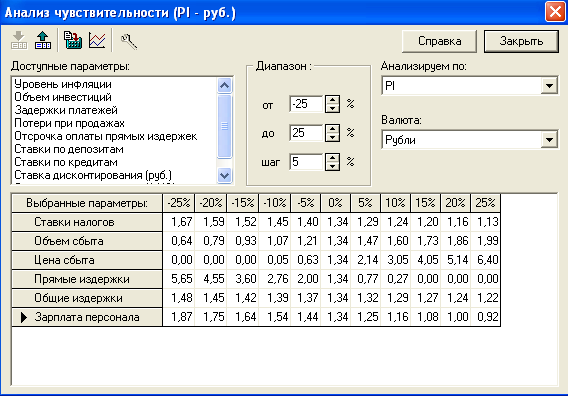
Task: Click the -20% column header
Action: click(x=210, y=203)
